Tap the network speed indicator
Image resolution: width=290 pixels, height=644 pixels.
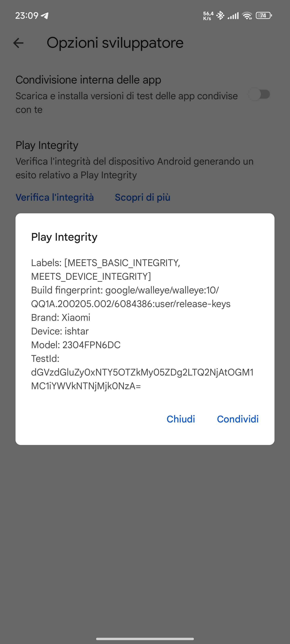click(208, 16)
